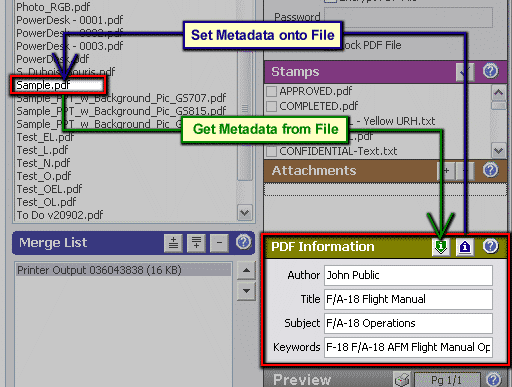The height and width of the screenshot is (387, 512).
Task: Open PDF Information help question mark
Action: [x=490, y=246]
